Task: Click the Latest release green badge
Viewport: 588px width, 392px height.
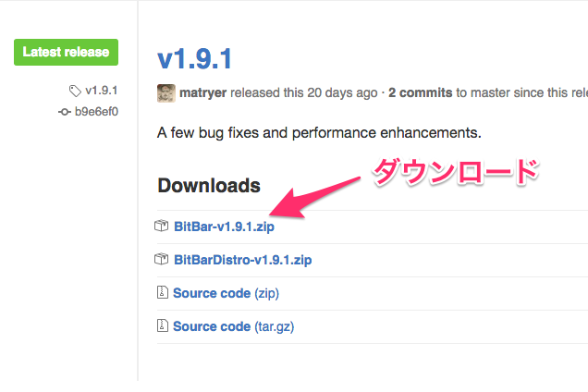Action: pyautogui.click(x=66, y=52)
